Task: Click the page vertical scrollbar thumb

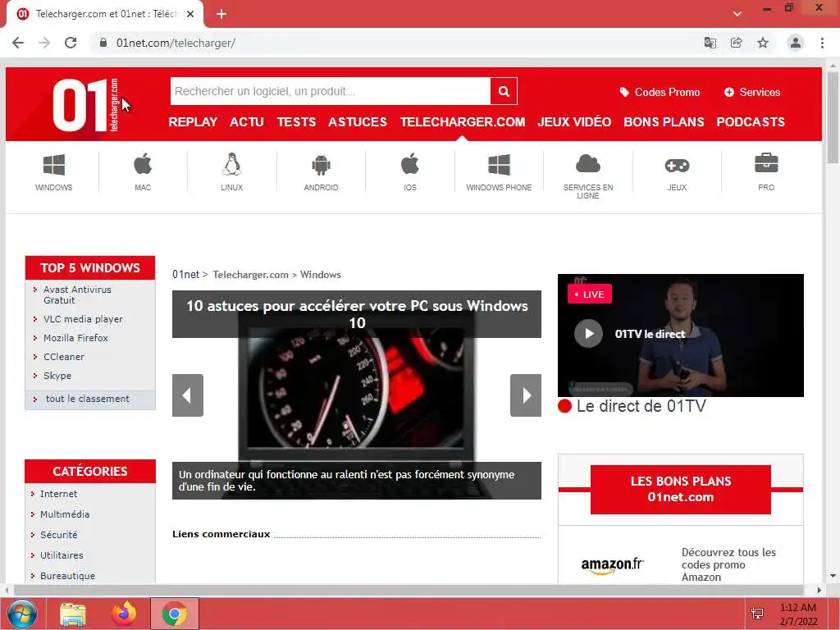Action: click(832, 116)
